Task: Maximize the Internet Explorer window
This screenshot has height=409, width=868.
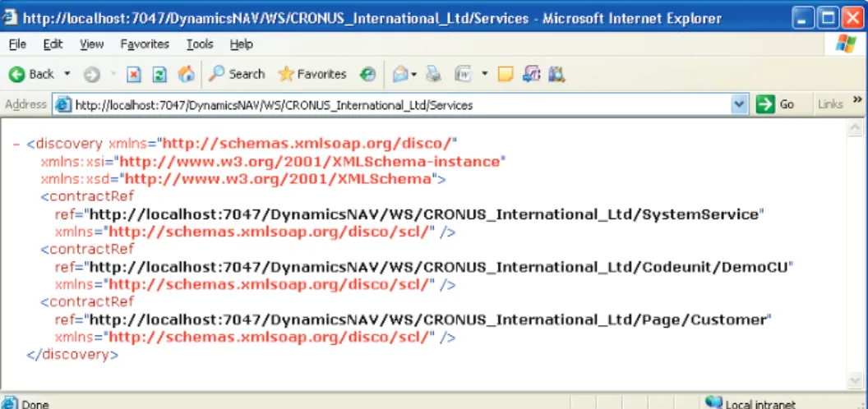Action: coord(828,19)
